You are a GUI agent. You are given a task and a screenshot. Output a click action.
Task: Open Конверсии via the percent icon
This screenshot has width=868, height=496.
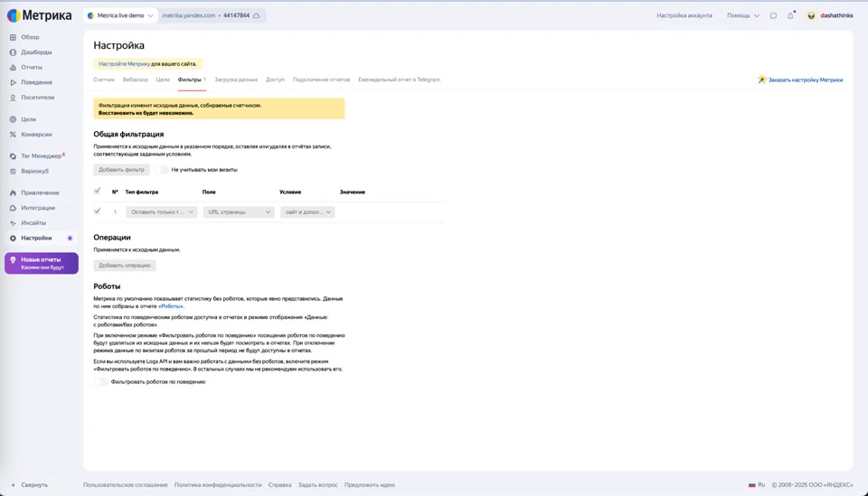(13, 135)
